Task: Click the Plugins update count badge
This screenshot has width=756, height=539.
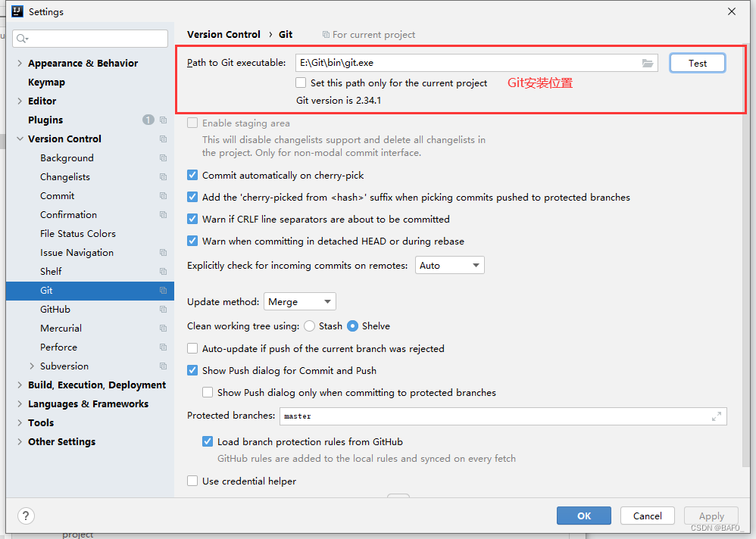Action: [x=148, y=120]
